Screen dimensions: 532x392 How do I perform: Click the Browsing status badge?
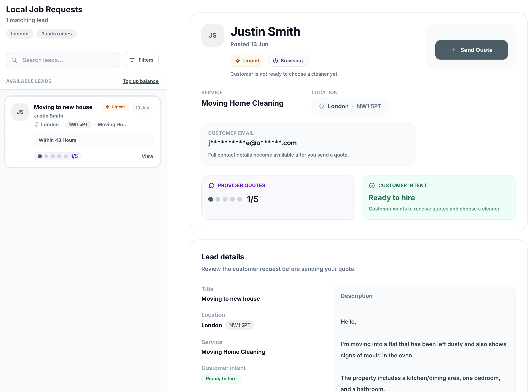[x=288, y=61]
